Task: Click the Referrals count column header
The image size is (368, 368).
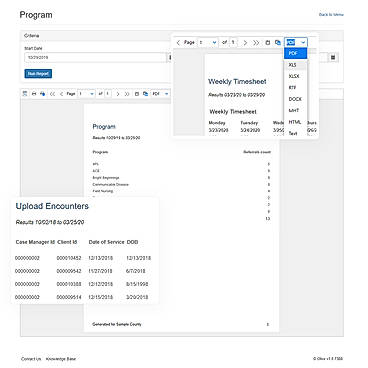Action: tap(257, 152)
